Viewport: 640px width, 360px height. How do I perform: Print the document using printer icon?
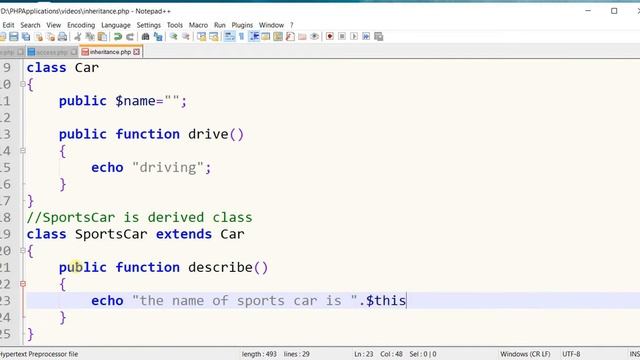tap(62, 37)
